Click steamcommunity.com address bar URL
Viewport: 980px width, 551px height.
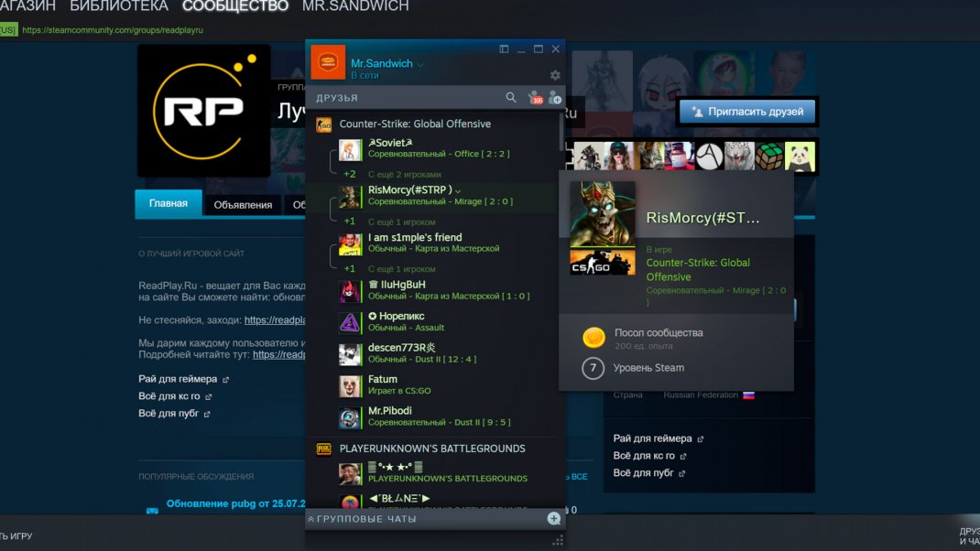113,30
